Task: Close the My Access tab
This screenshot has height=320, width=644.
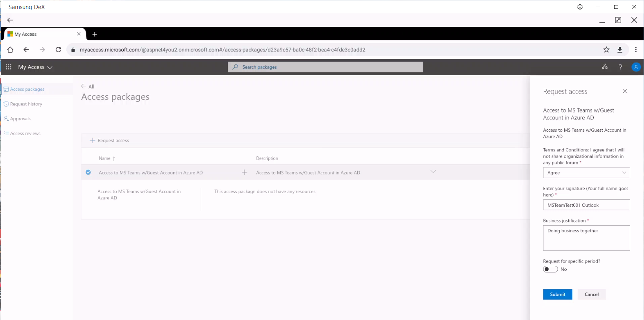Action: point(79,34)
